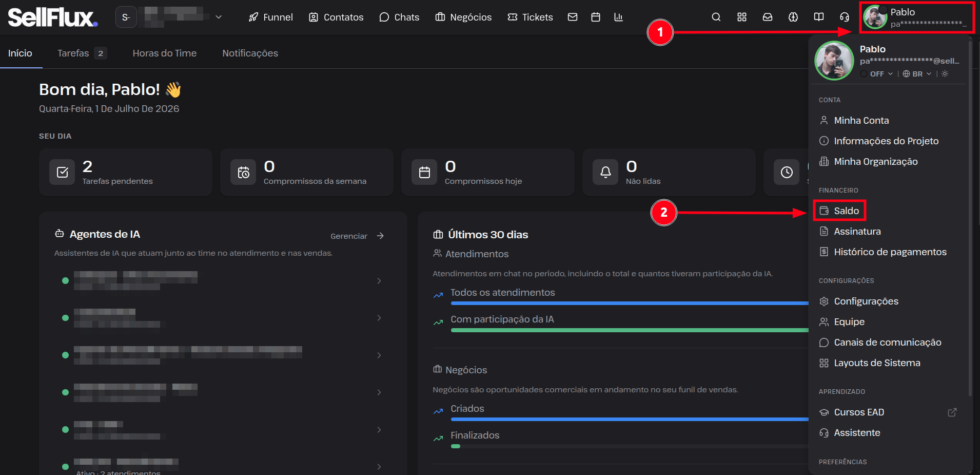
Task: Click the Gerenciar arrow icon
Action: tap(380, 236)
